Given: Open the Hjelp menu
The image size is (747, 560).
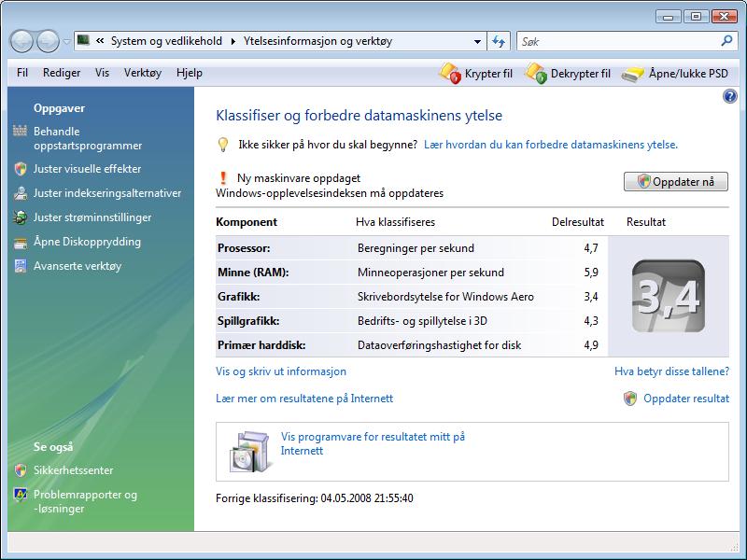Looking at the screenshot, I should pos(190,73).
